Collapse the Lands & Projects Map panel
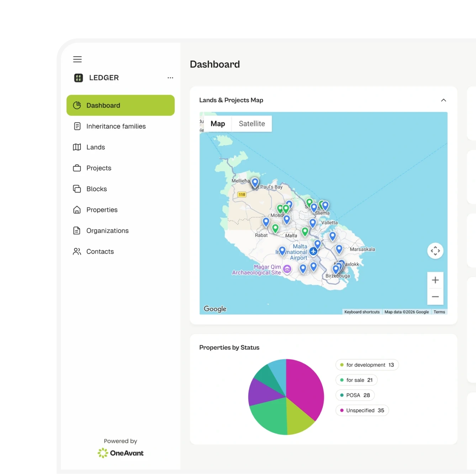Image resolution: width=476 pixels, height=476 pixels. point(443,100)
